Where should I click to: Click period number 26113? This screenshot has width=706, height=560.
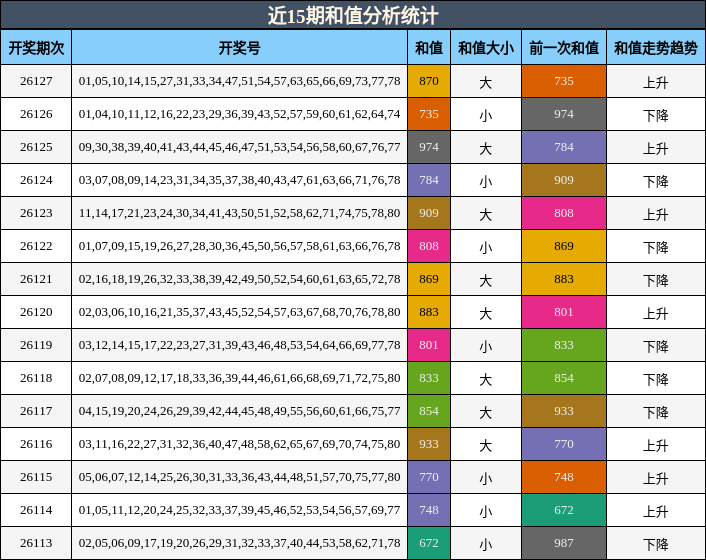tap(36, 543)
